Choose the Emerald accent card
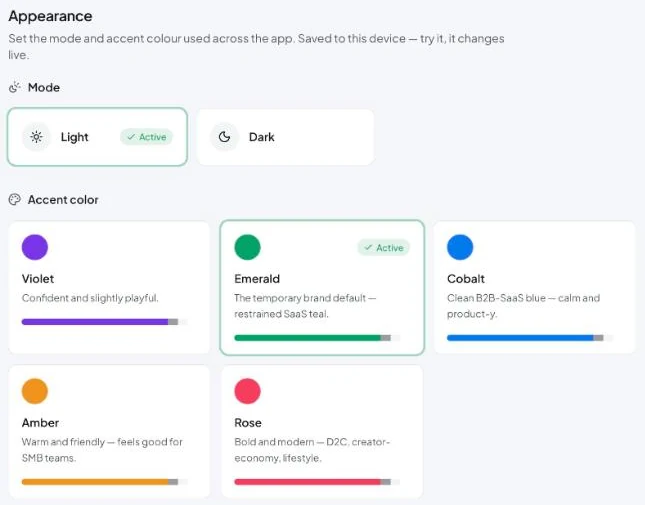This screenshot has width=645, height=505. click(x=322, y=287)
